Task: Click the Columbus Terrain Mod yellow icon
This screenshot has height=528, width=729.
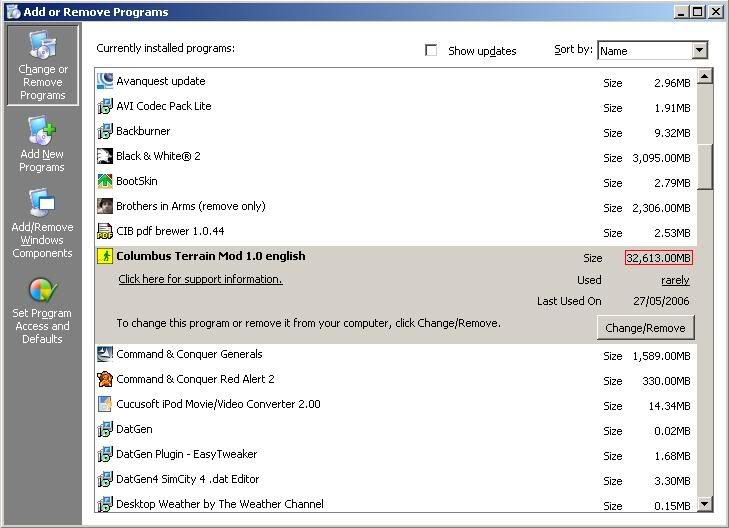Action: pos(105,256)
